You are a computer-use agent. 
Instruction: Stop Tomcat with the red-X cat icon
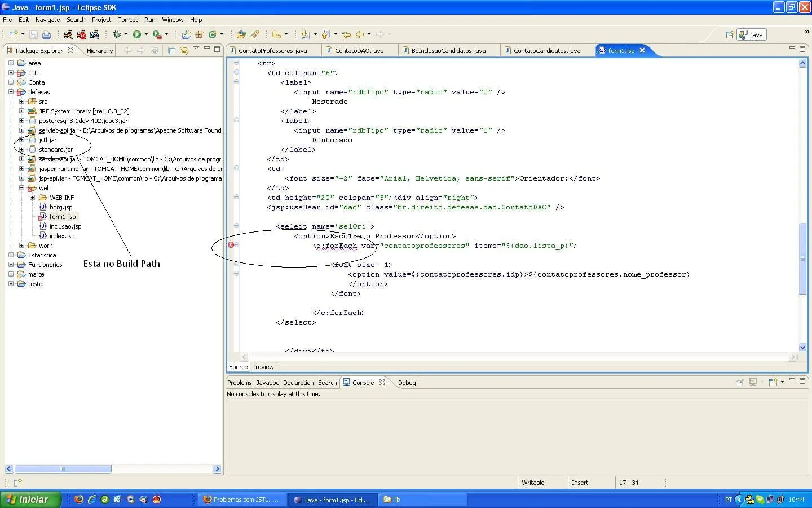[81, 34]
